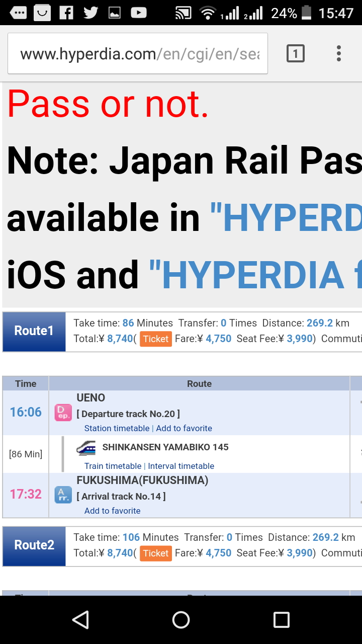This screenshot has width=362, height=644.
Task: Tap the YouTube notification icon in status bar
Action: pos(139,13)
